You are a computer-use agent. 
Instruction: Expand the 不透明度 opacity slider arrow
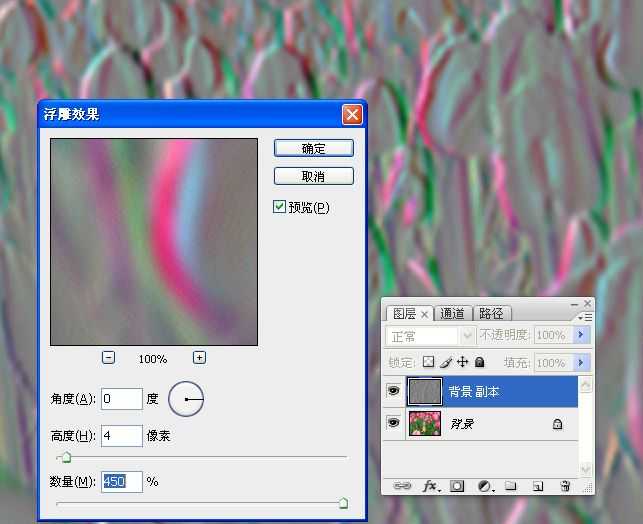(582, 335)
